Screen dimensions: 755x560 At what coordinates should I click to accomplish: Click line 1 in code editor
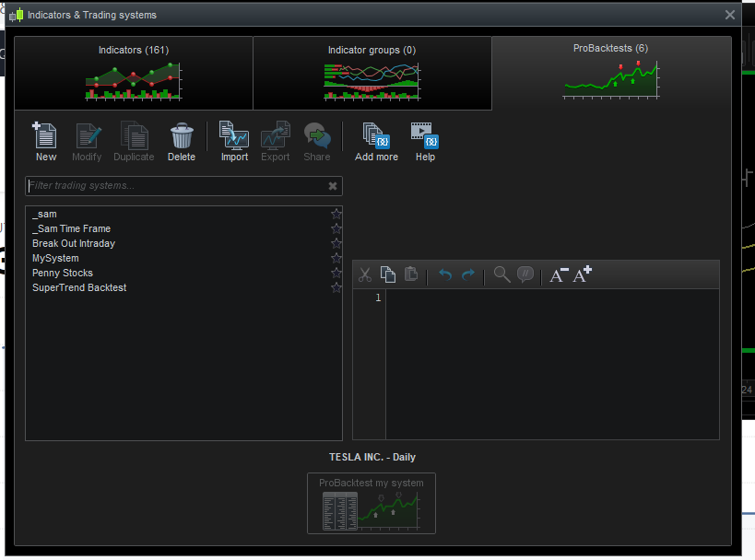pos(552,298)
